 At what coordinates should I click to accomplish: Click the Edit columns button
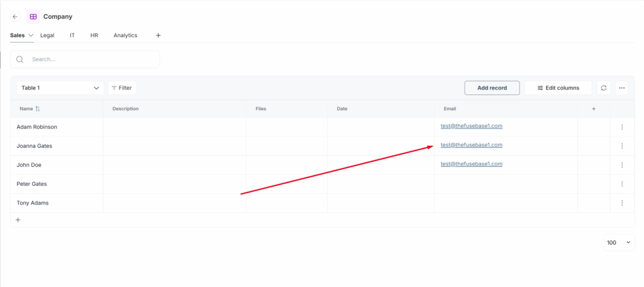coord(558,88)
